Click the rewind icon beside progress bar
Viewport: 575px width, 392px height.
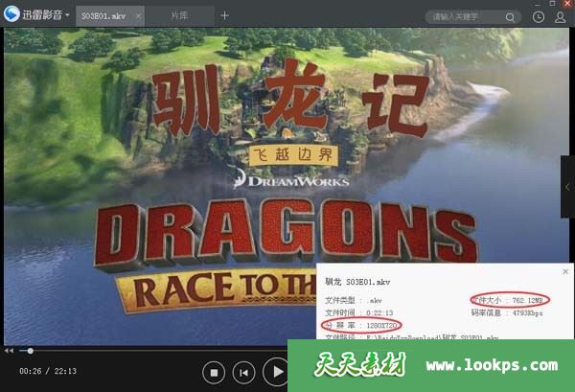pos(10,351)
